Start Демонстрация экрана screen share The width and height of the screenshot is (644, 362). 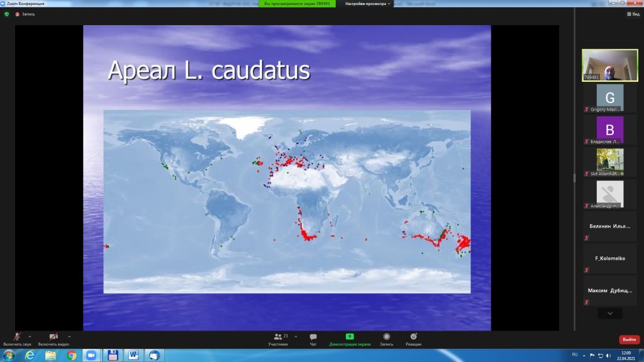350,339
